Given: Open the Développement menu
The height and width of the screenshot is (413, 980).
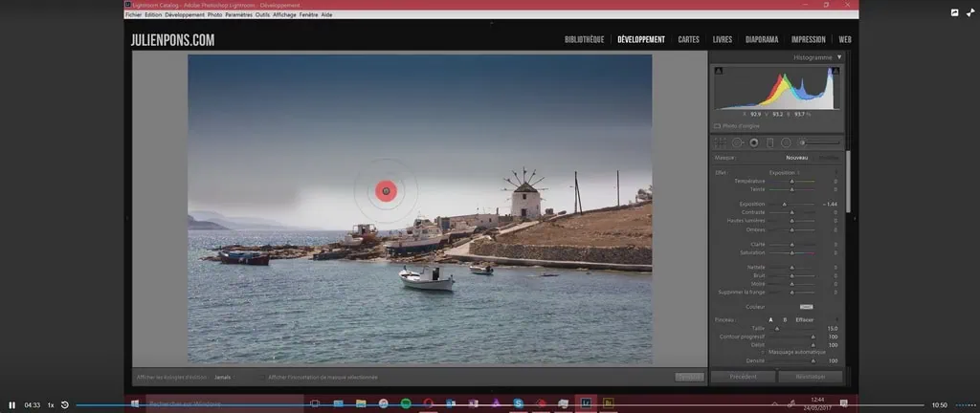Looking at the screenshot, I should (x=185, y=15).
